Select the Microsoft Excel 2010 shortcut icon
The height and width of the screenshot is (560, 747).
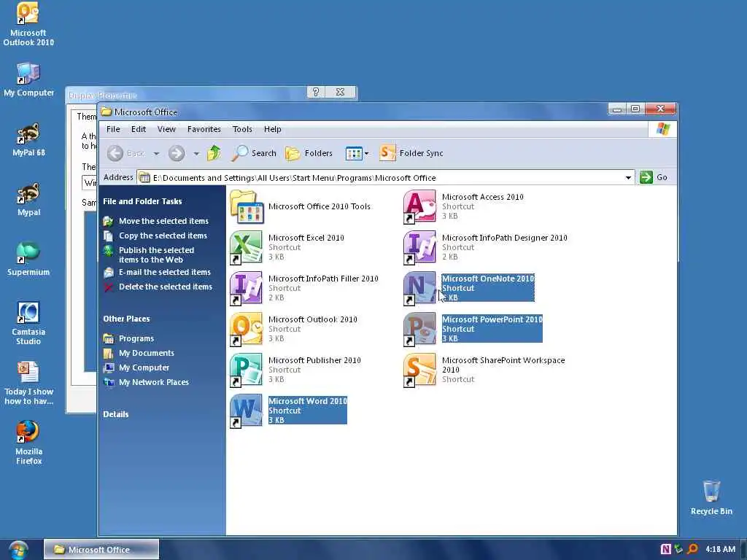tap(246, 248)
